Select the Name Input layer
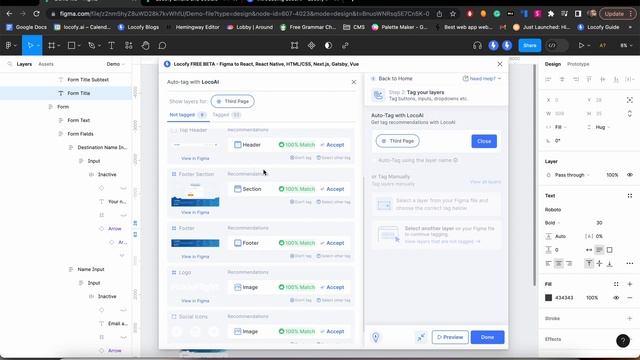 91,269
